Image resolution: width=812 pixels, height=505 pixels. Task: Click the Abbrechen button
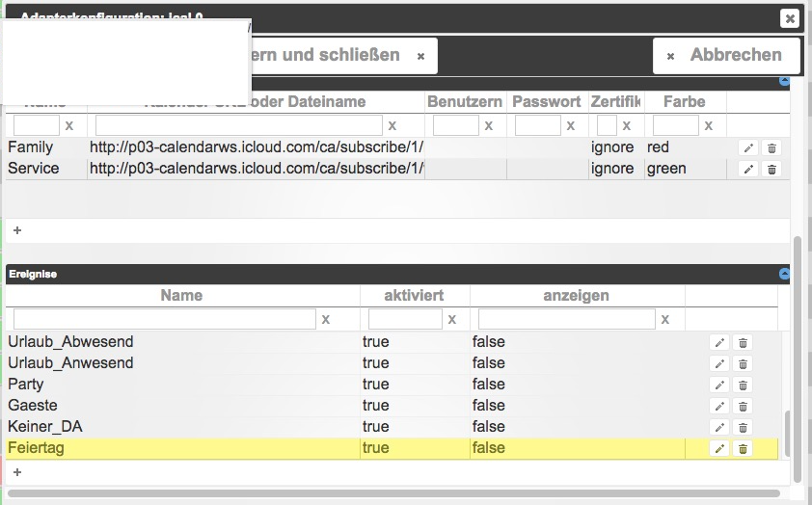tap(726, 55)
